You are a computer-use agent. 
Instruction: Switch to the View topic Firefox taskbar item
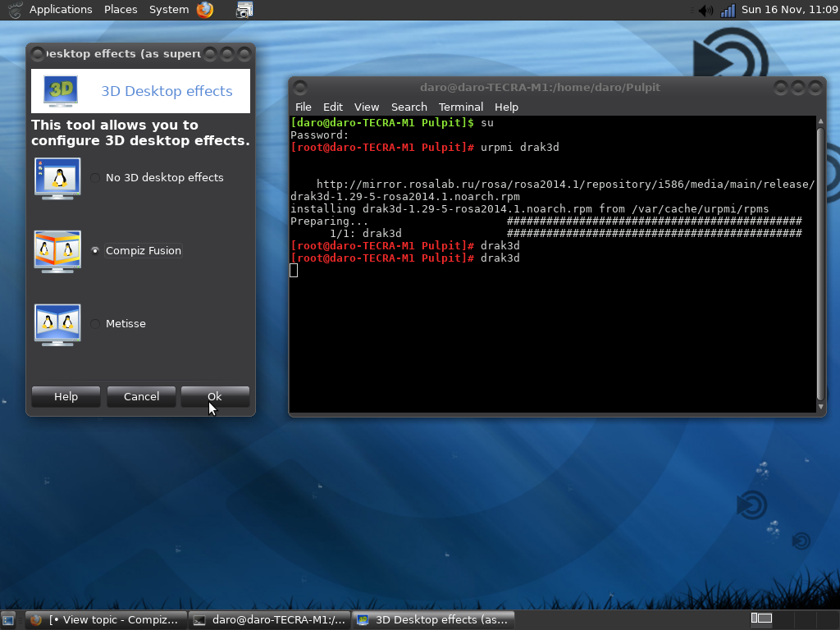(105, 620)
